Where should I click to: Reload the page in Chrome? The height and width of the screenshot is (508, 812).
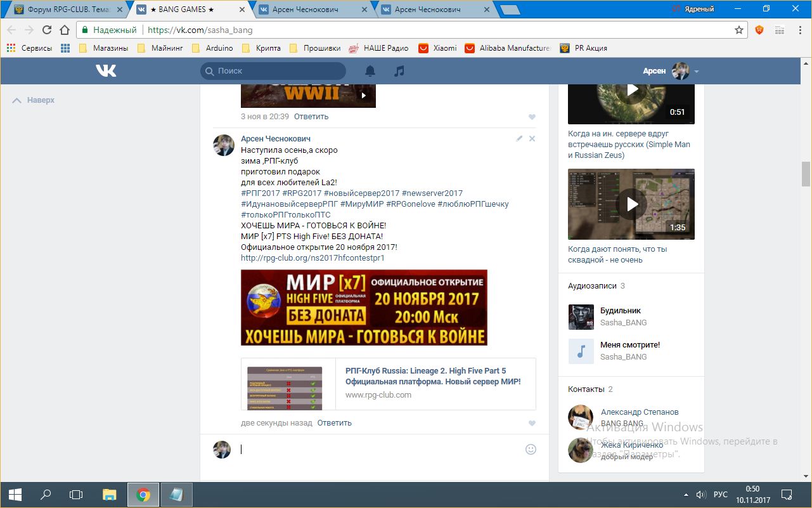click(46, 30)
